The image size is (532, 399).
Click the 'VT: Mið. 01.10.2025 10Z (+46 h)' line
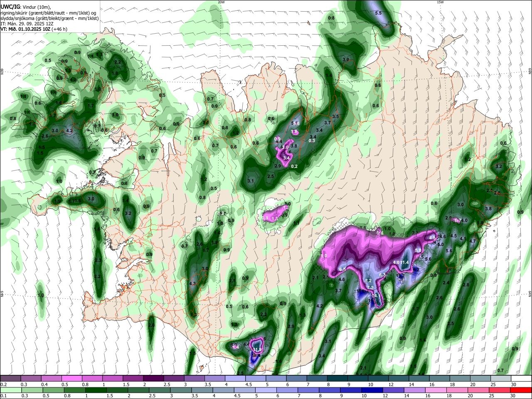(x=34, y=29)
